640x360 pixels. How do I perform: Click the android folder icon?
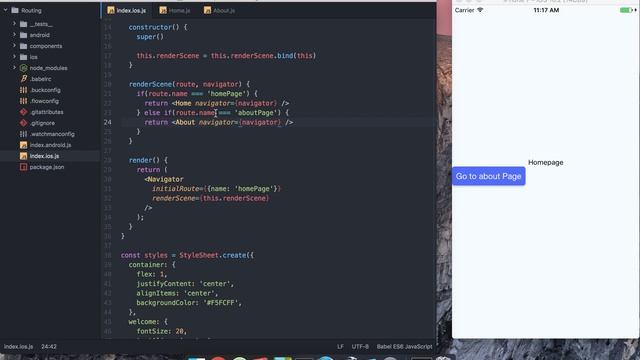pyautogui.click(x=24, y=35)
